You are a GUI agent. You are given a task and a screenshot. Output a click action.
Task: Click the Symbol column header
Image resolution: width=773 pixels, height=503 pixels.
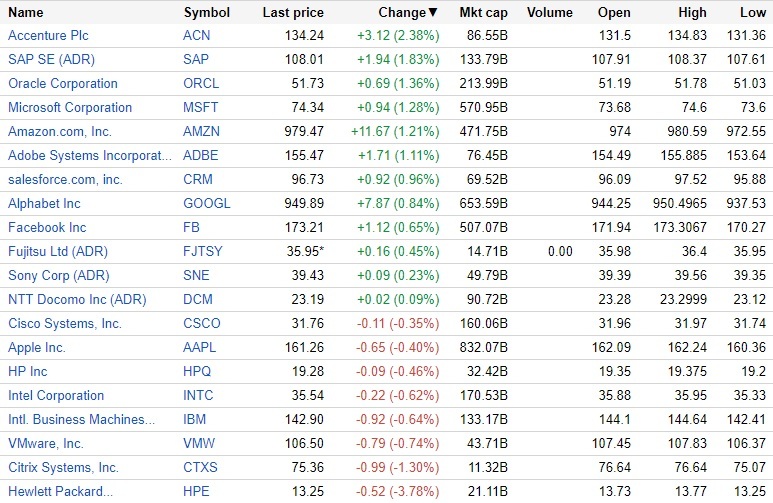tap(207, 13)
